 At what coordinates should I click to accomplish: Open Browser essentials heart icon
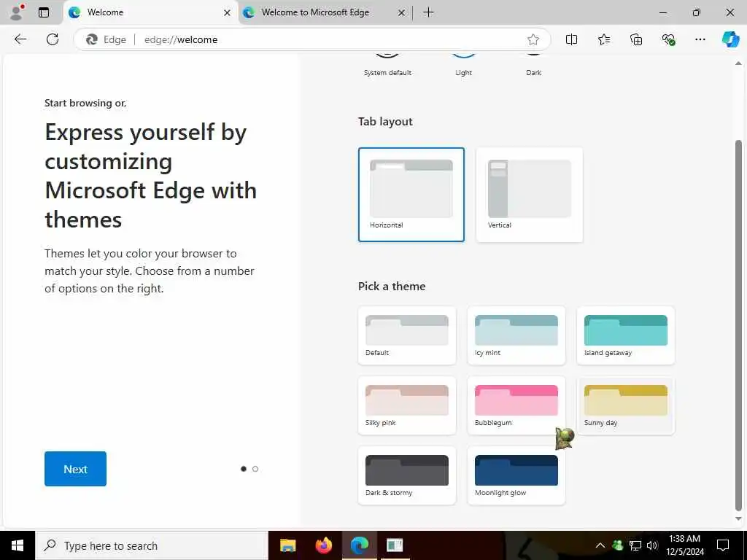668,39
